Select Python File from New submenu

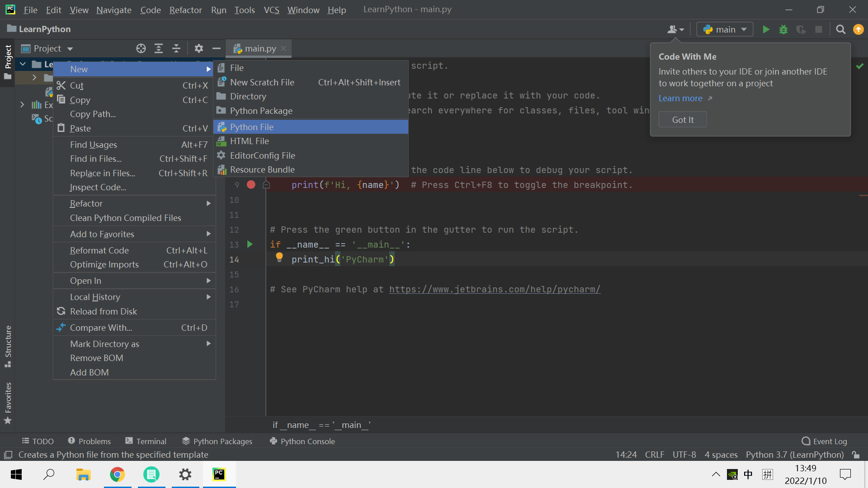[252, 127]
